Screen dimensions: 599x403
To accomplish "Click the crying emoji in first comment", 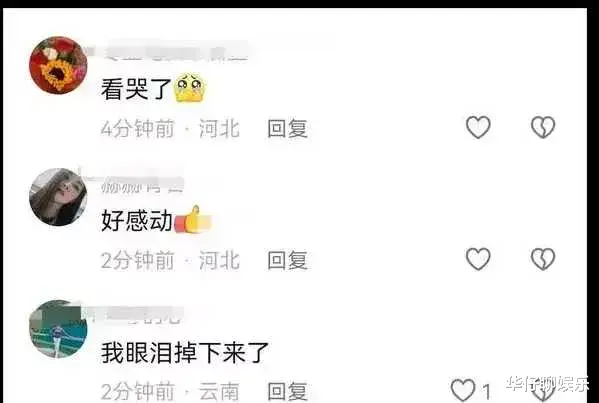I will [189, 88].
